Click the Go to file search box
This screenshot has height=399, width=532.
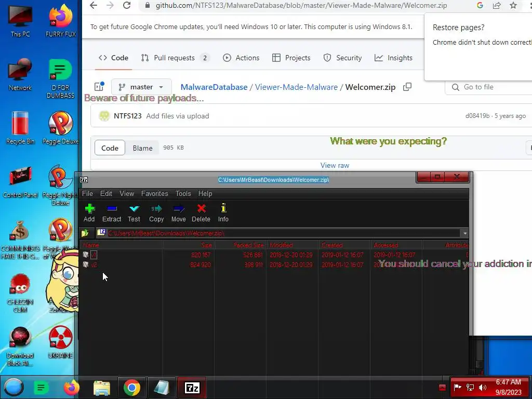pyautogui.click(x=488, y=87)
